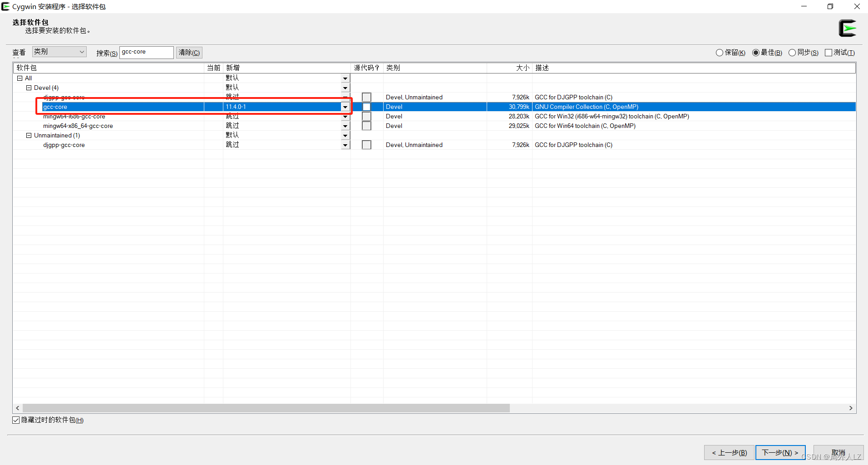Click the Cygwin title bar icon
Screen dimensions: 868x465
click(5, 6)
